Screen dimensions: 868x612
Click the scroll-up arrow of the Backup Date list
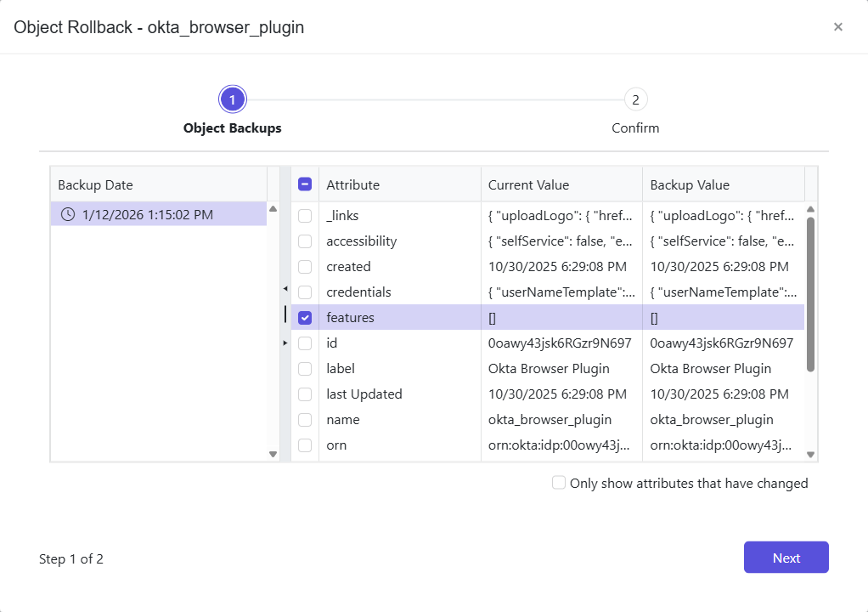(273, 208)
